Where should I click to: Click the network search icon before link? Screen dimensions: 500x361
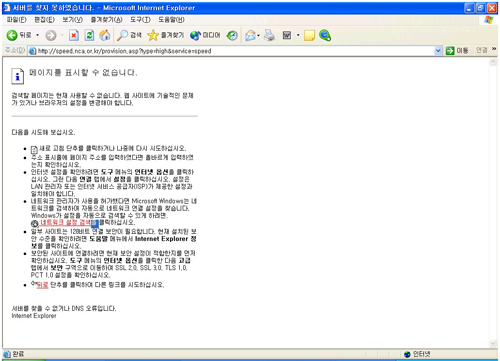click(x=35, y=224)
